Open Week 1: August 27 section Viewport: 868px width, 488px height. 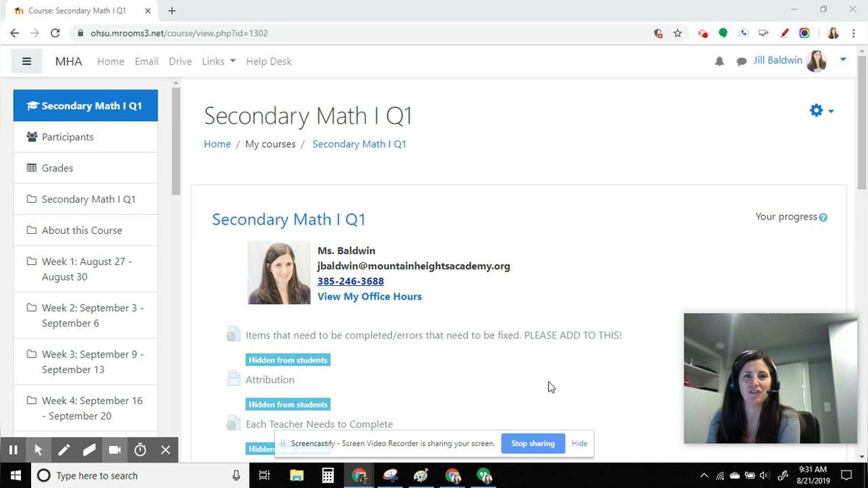pos(86,269)
